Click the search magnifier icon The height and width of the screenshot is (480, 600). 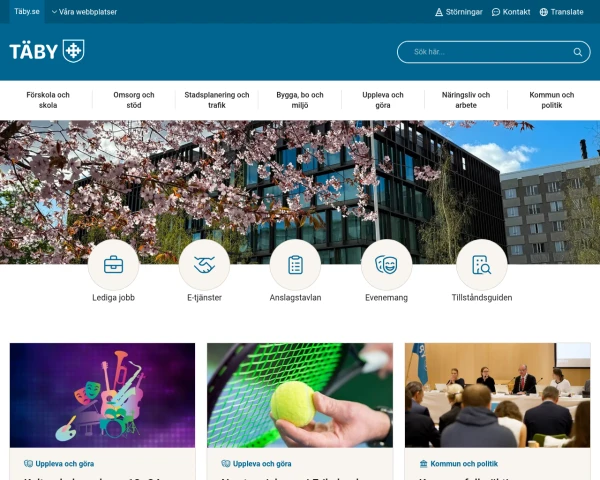click(x=577, y=52)
